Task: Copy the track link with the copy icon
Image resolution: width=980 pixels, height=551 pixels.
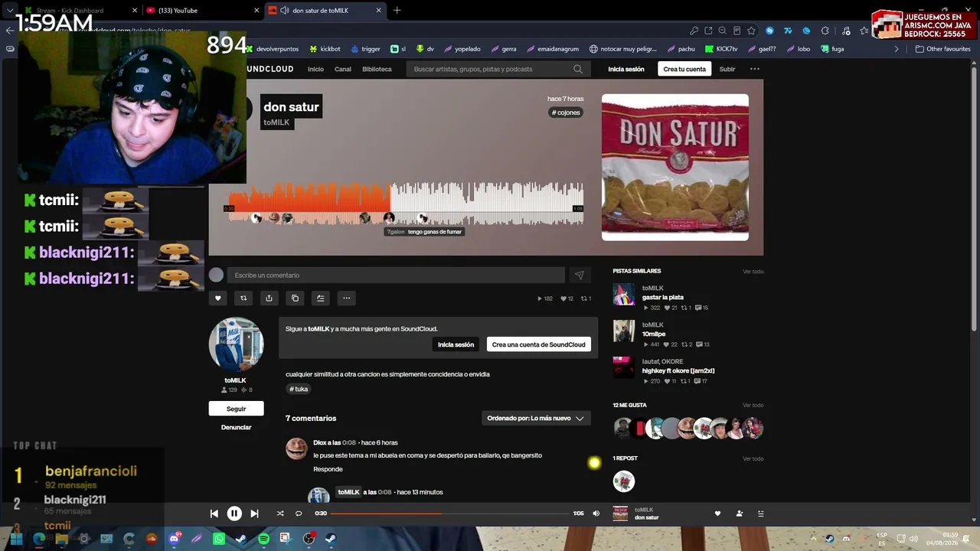Action: coord(295,298)
